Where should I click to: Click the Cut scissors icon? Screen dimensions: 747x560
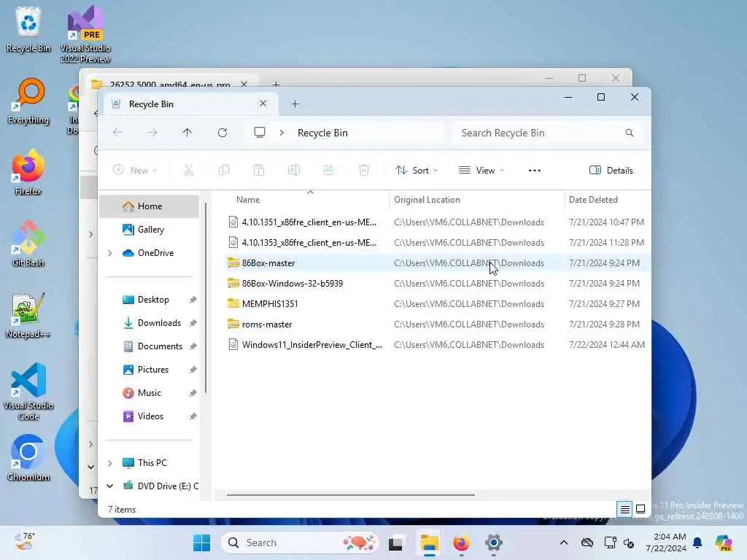(189, 170)
